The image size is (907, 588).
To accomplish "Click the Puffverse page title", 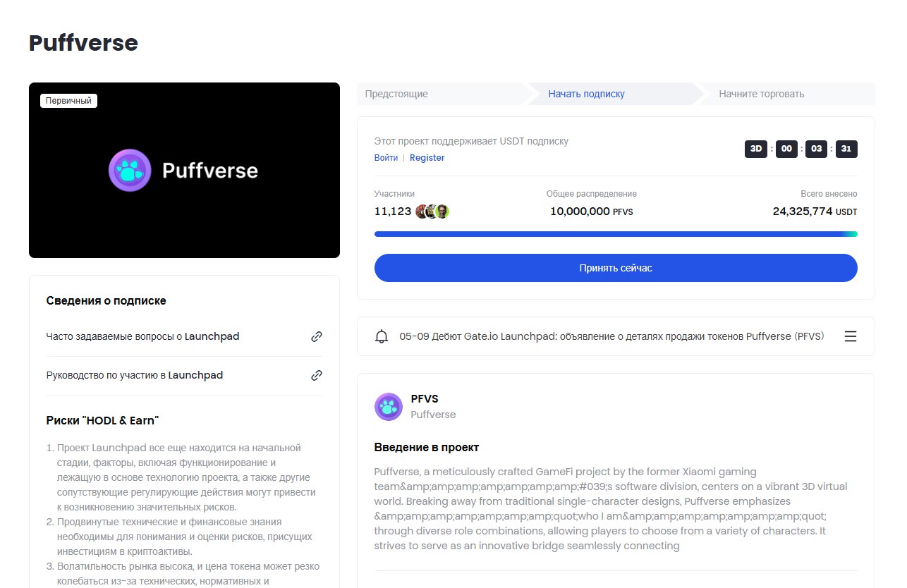I will point(83,43).
